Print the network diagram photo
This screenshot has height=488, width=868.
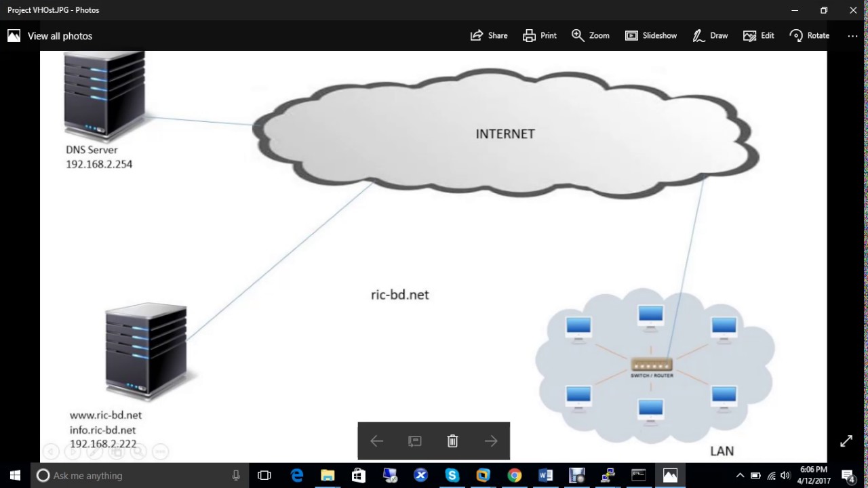[540, 36]
